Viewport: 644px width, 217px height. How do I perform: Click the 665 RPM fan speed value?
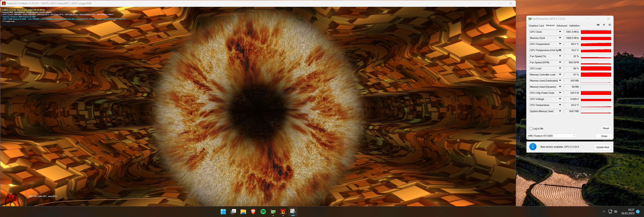click(x=572, y=62)
